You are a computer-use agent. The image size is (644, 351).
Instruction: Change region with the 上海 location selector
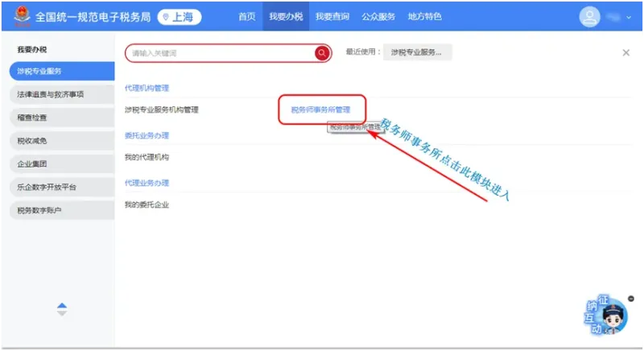click(x=180, y=17)
